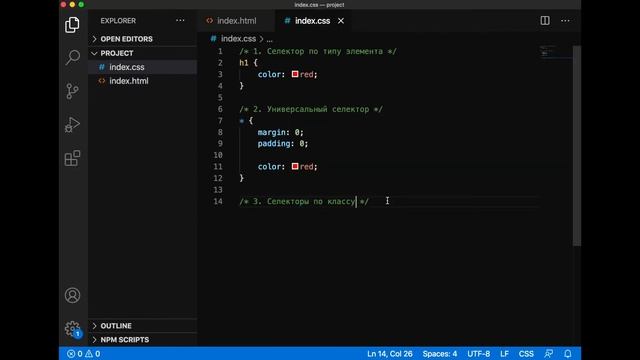
Task: Click line number 14 in gutter
Action: (x=218, y=202)
